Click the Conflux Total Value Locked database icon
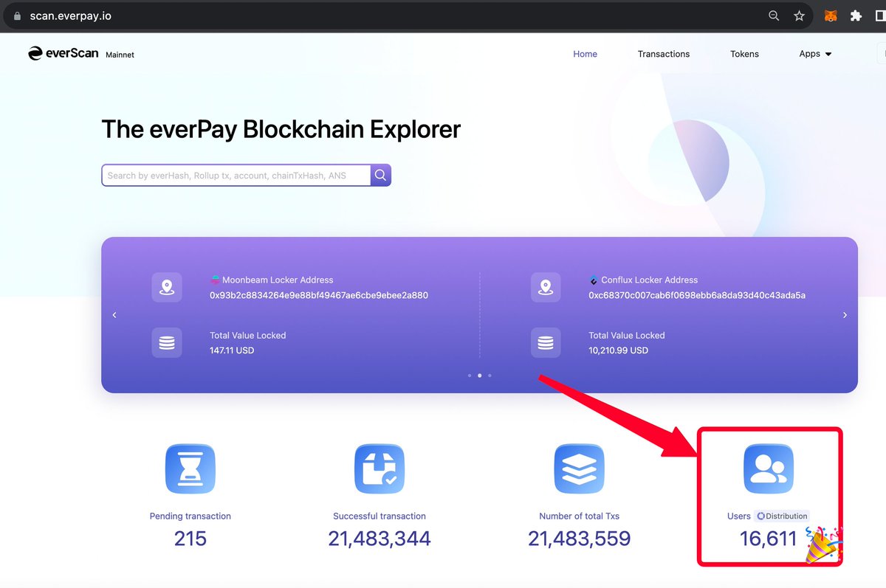Screen dimensions: 886x588 pyautogui.click(x=546, y=342)
